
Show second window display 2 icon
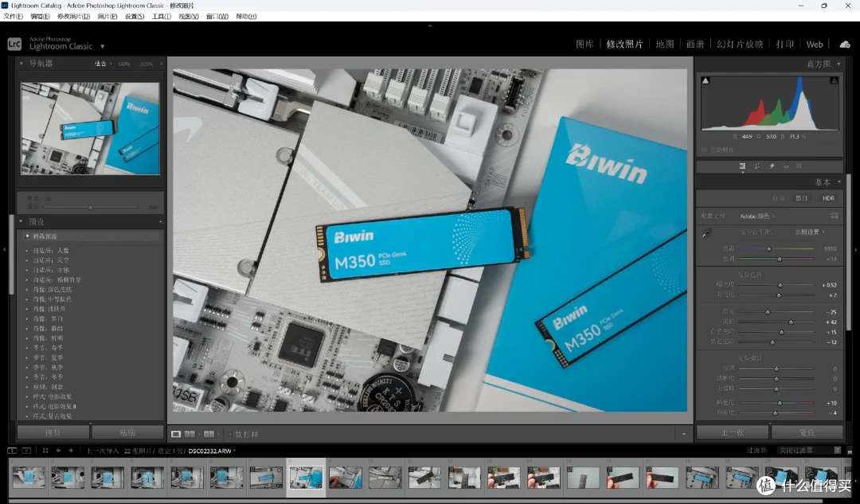[x=26, y=450]
